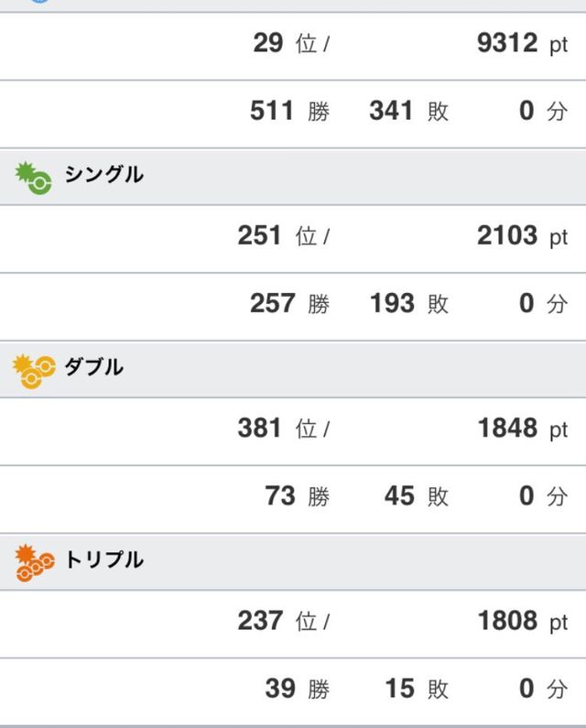Tap the 2103 pt Single rating
Viewport: 586px width, 728px height.
click(523, 236)
